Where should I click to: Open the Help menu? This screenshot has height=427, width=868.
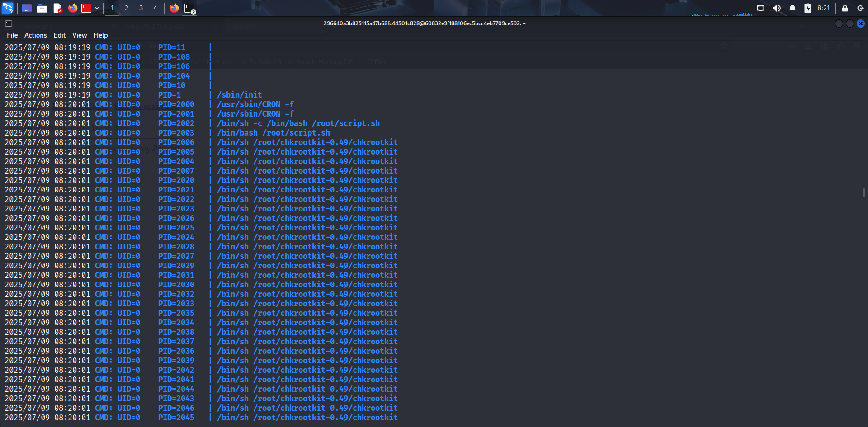[x=101, y=35]
